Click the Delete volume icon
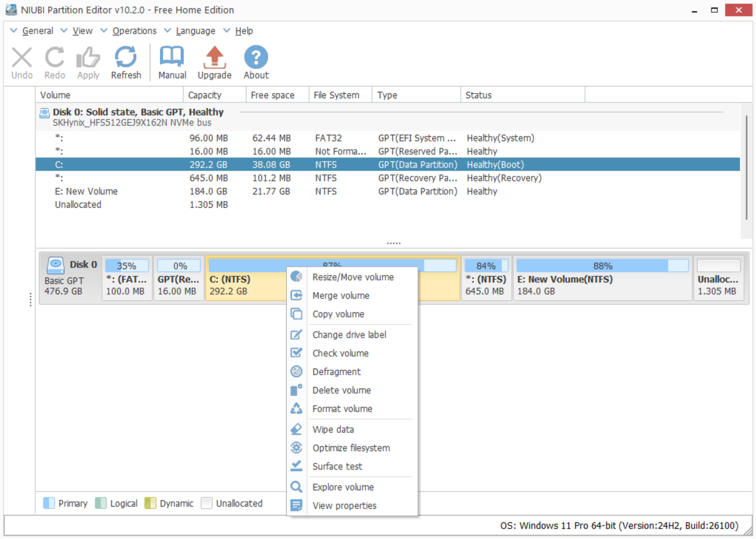The image size is (756, 539). (x=296, y=390)
